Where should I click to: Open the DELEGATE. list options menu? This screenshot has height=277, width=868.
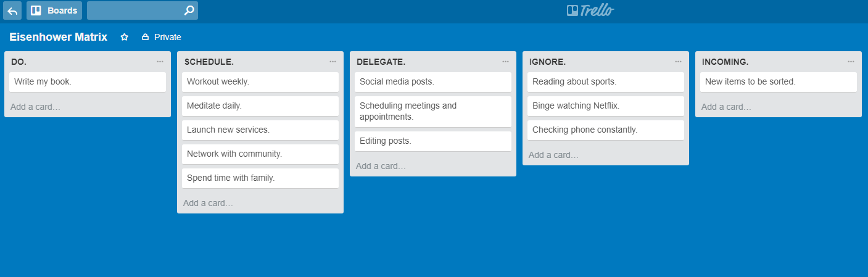[x=505, y=62]
